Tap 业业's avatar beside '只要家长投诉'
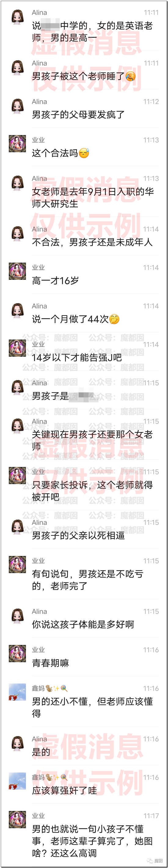 (17, 475)
